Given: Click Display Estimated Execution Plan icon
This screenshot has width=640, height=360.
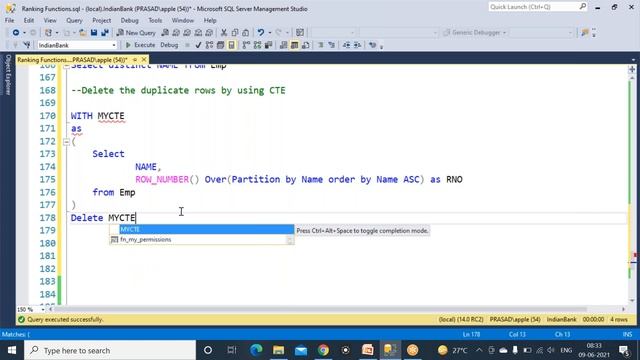Looking at the screenshot, I should pyautogui.click(x=209, y=45).
